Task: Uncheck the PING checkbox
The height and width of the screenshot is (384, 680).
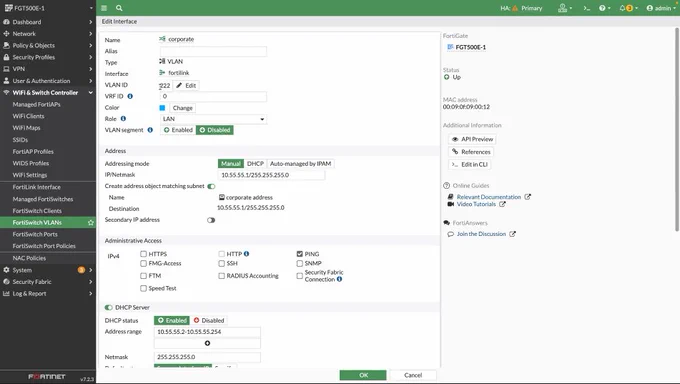Action: point(300,254)
